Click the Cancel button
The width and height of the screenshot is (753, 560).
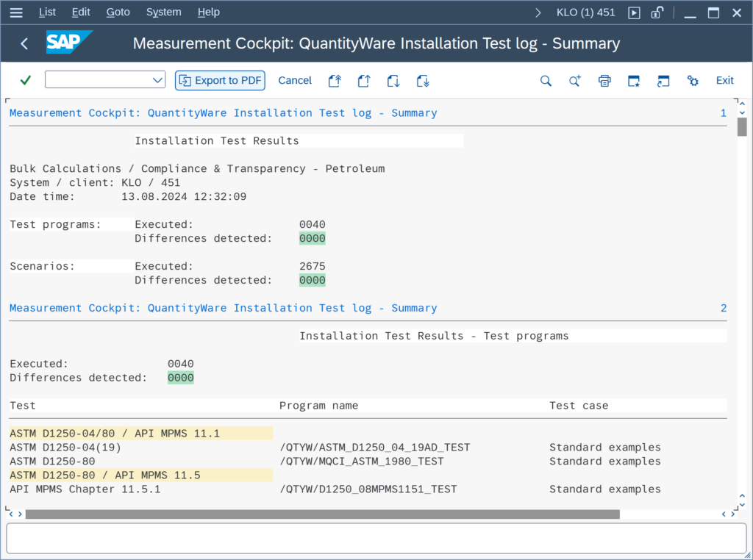point(295,80)
